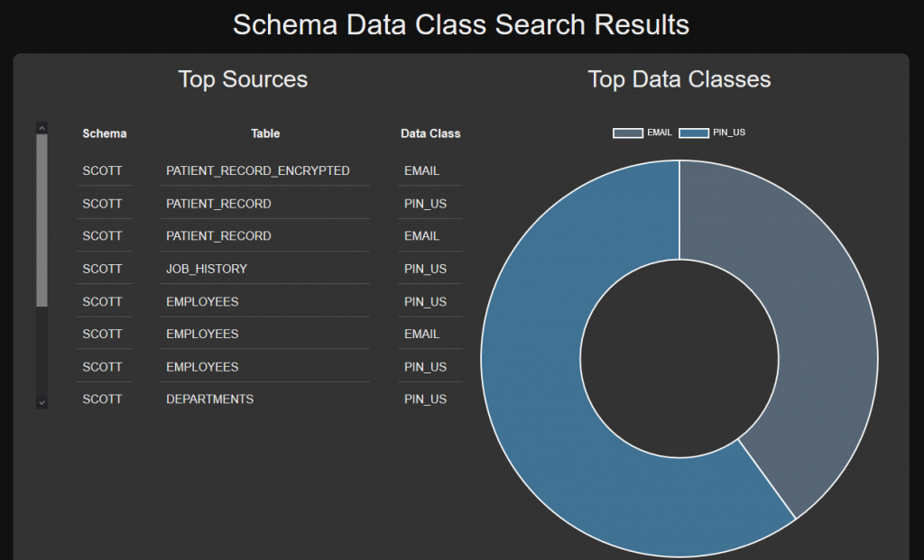Screen dimensions: 924x560
Task: Click the scrollbar up arrow
Action: 42,128
